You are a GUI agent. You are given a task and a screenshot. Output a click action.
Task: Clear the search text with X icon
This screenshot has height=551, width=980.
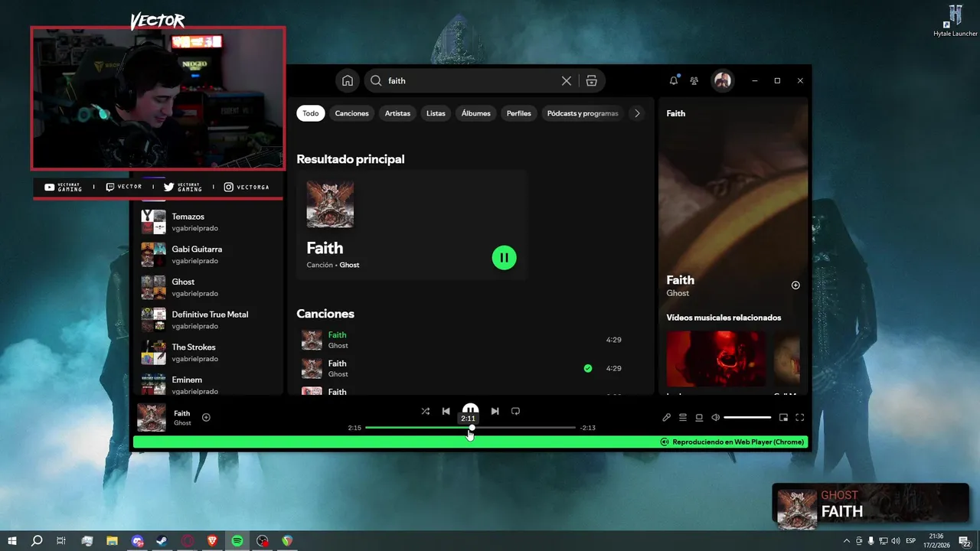567,80
